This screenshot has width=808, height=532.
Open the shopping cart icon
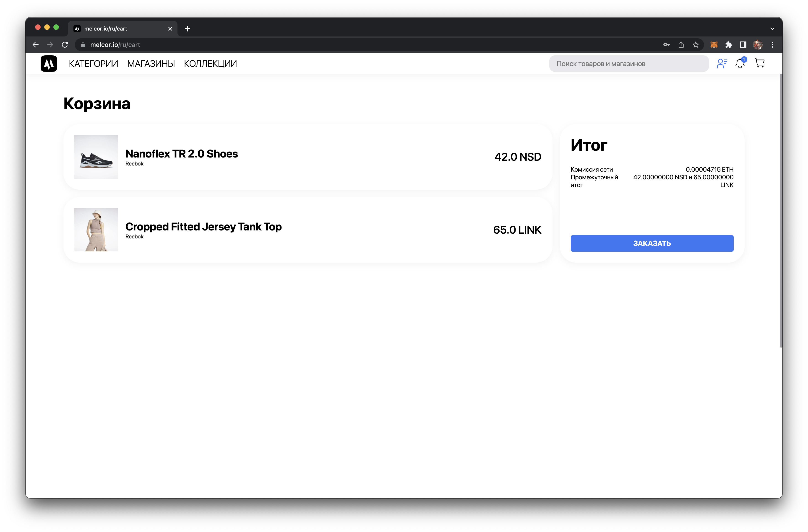pyautogui.click(x=760, y=63)
